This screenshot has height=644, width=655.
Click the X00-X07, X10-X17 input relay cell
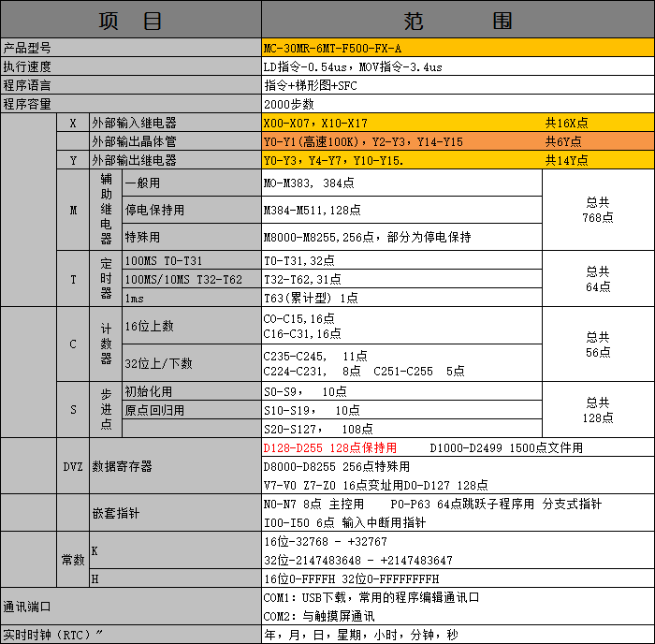[315, 123]
